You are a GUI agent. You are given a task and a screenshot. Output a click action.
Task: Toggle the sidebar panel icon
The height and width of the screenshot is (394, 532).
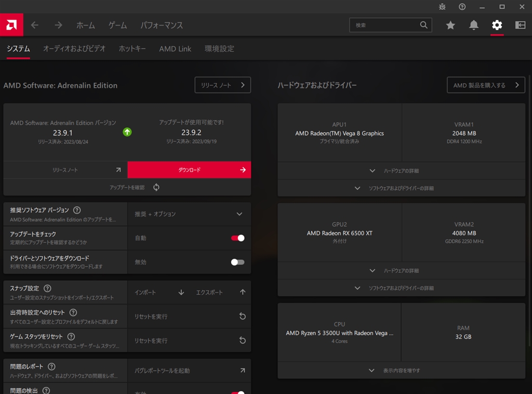click(520, 25)
